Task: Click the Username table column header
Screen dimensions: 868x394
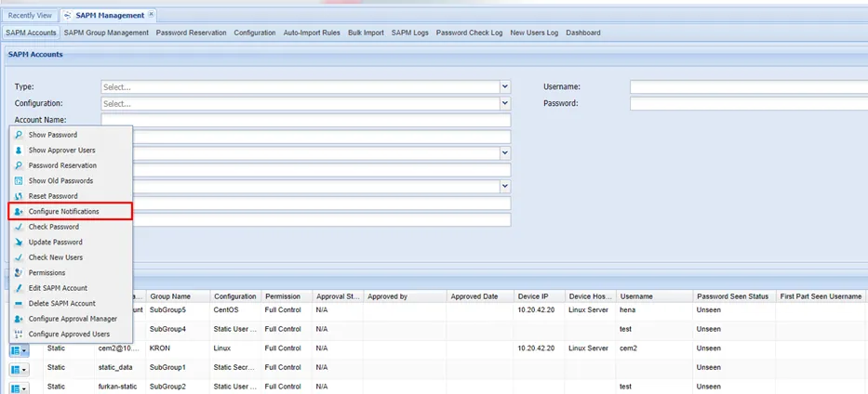Action: (x=654, y=296)
